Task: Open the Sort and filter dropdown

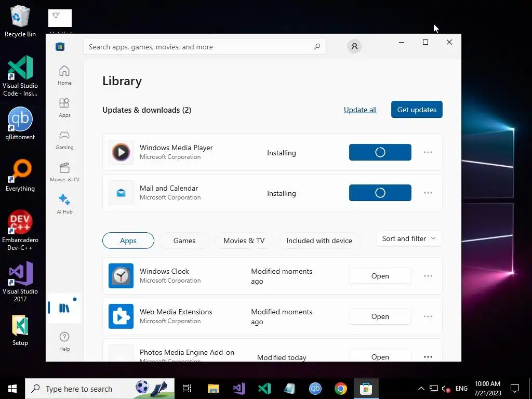Action: tap(409, 238)
